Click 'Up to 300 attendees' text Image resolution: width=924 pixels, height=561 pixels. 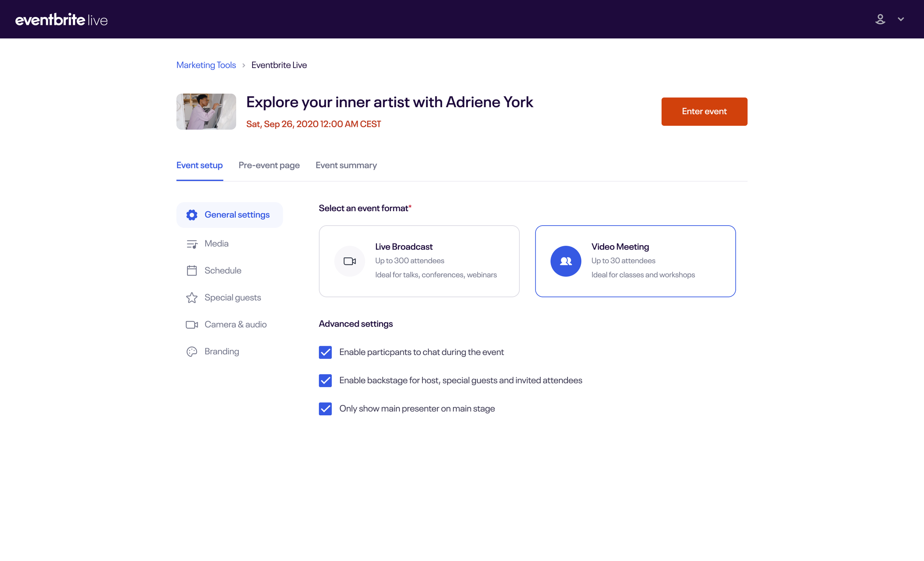click(410, 260)
